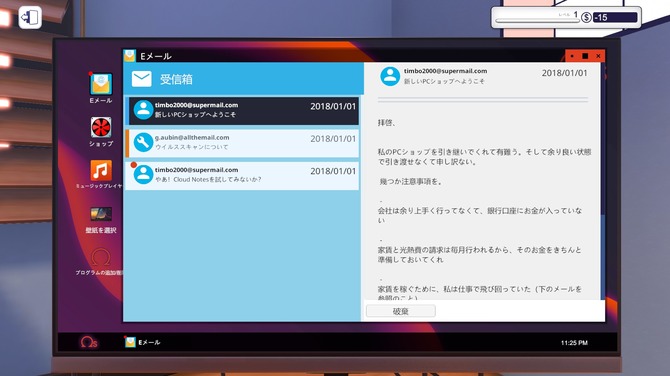Click the level progress bar
The image size is (670, 376).
(x=536, y=20)
